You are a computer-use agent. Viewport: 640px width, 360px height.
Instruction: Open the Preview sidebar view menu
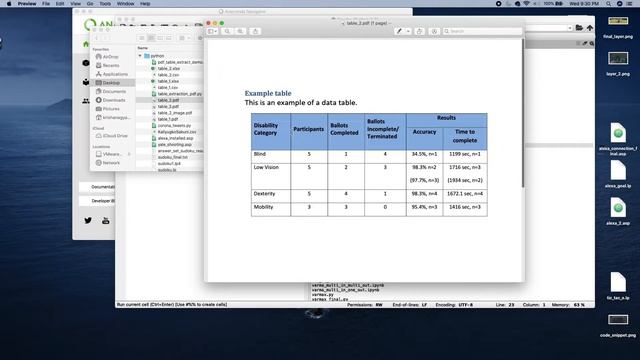(x=213, y=31)
